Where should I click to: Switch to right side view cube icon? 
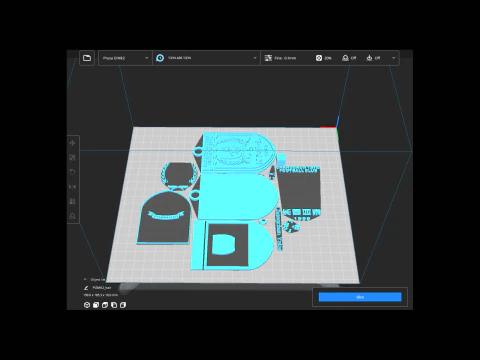pos(123,305)
